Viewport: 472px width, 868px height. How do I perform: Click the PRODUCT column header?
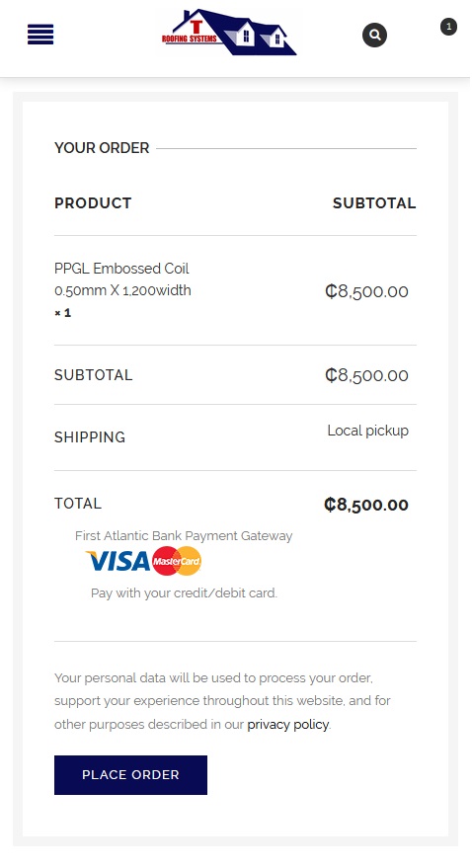93,203
